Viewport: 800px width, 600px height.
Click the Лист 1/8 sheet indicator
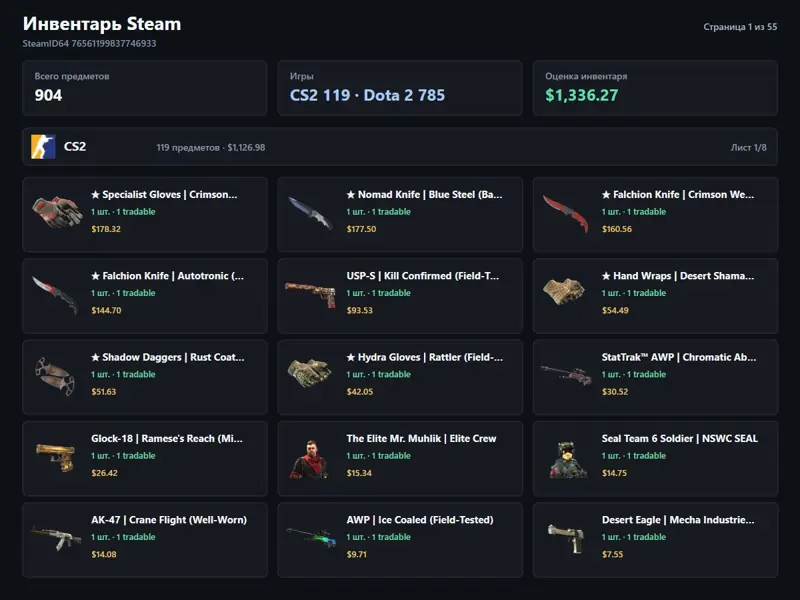pyautogui.click(x=748, y=147)
